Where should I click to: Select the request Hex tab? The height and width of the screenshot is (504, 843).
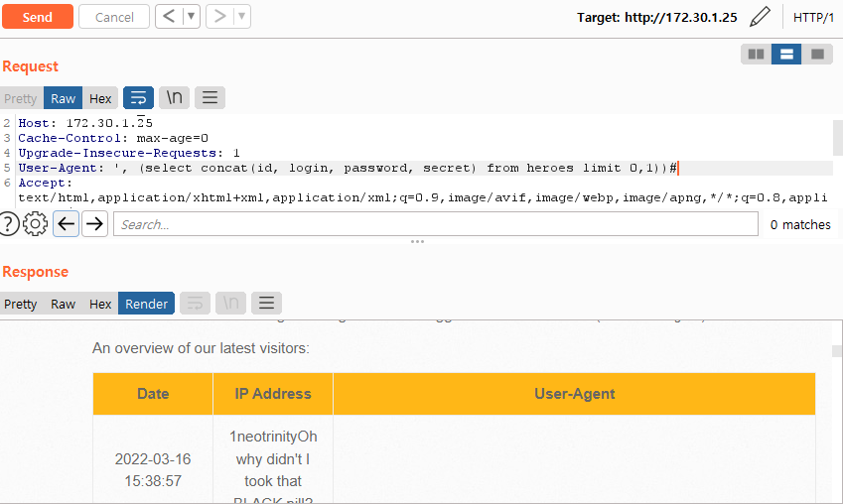[x=100, y=98]
